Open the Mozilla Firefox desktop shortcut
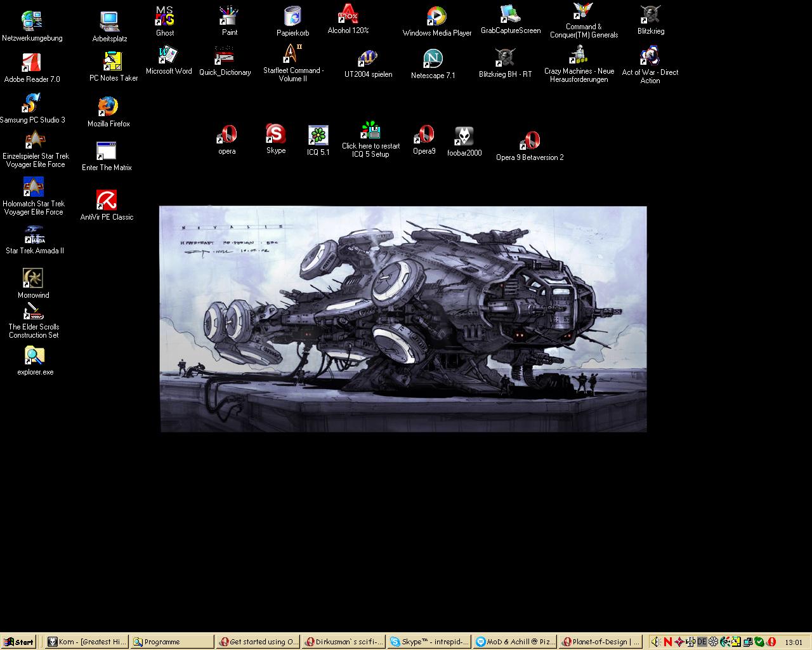The image size is (812, 650). click(108, 107)
